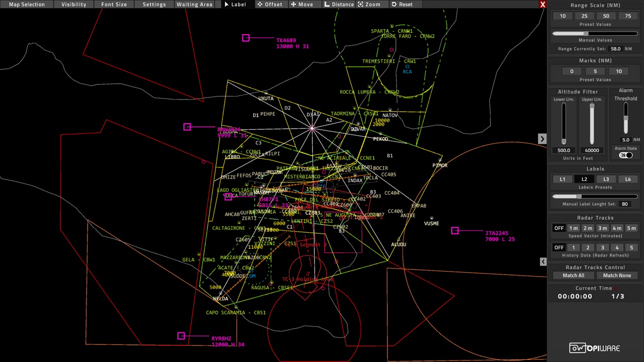Viewport: 644px width, 362px height.
Task: Select the Label tool in the toolbar
Action: [x=235, y=5]
